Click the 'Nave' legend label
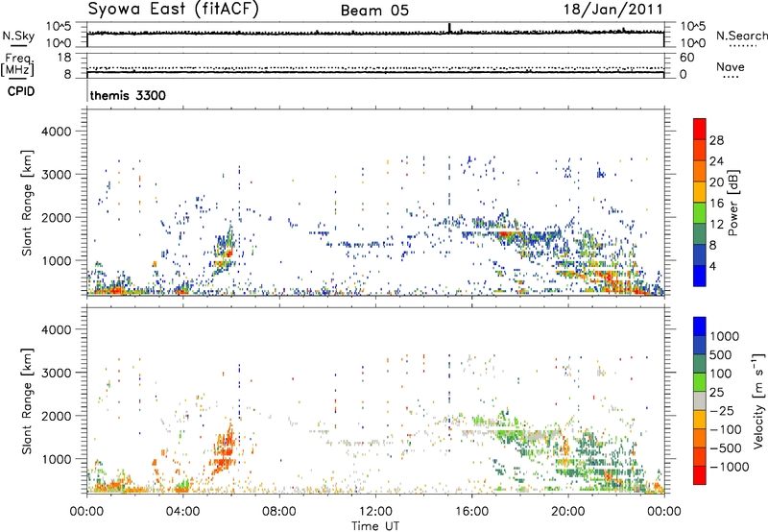This screenshot has height=532, width=768. pos(731,67)
